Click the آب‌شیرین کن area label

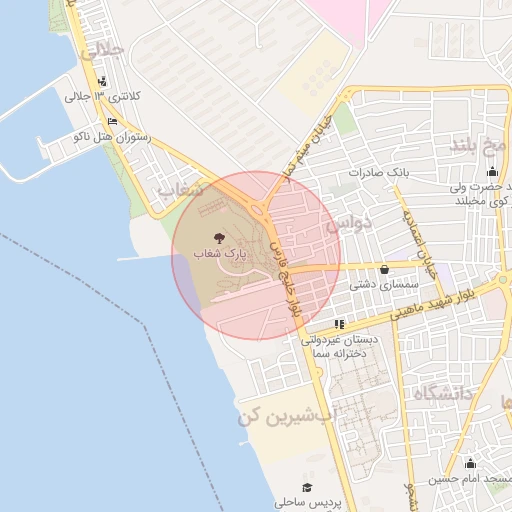coord(290,416)
